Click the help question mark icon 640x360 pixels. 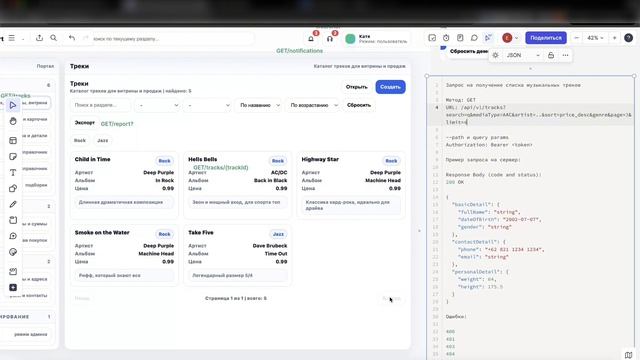(629, 38)
